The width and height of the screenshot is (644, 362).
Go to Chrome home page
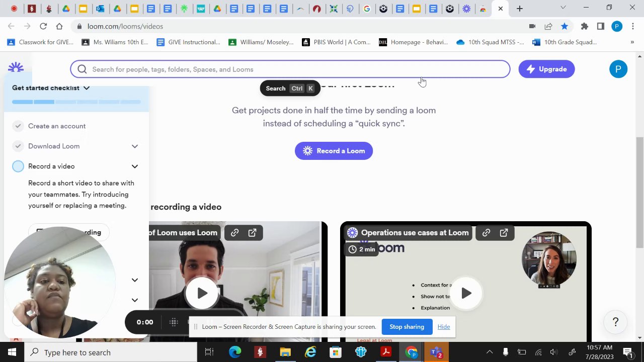[x=59, y=26]
